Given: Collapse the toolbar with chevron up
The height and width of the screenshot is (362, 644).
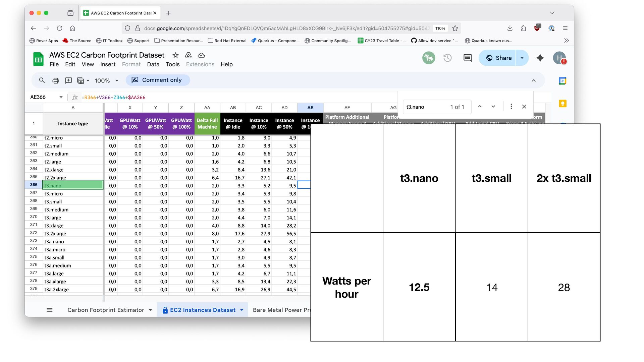Looking at the screenshot, I should [x=534, y=80].
